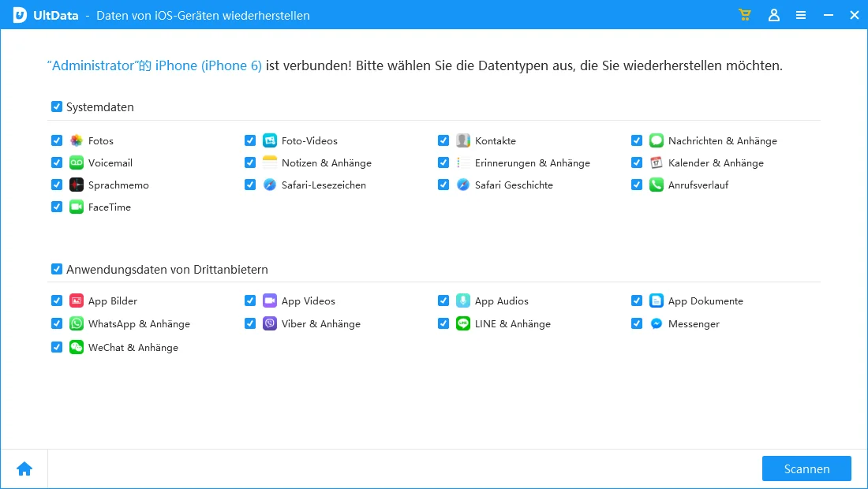Click the Viber icon

coord(270,323)
